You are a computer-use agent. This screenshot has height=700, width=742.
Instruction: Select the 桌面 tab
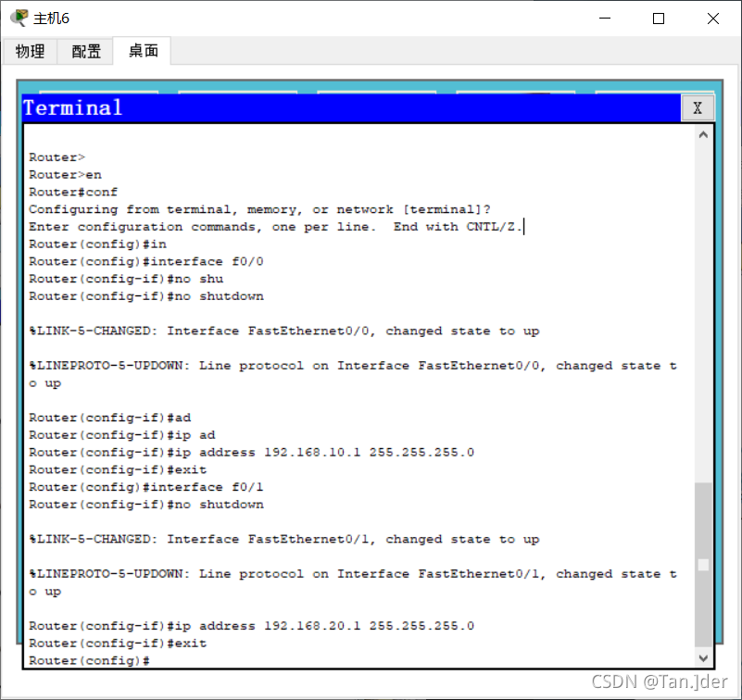(143, 51)
